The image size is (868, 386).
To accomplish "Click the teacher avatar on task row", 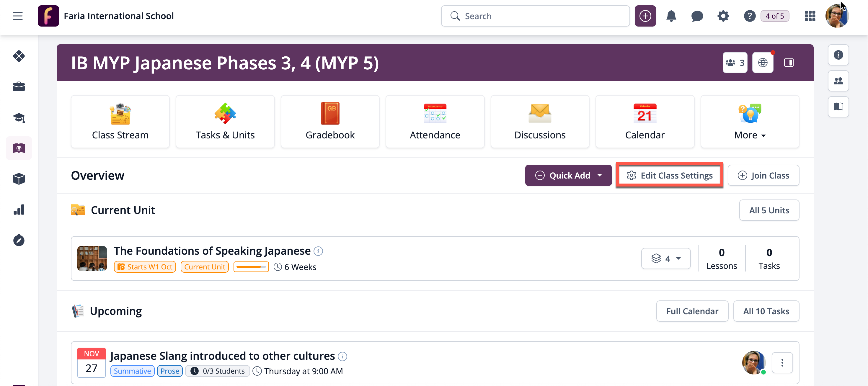I will (754, 363).
